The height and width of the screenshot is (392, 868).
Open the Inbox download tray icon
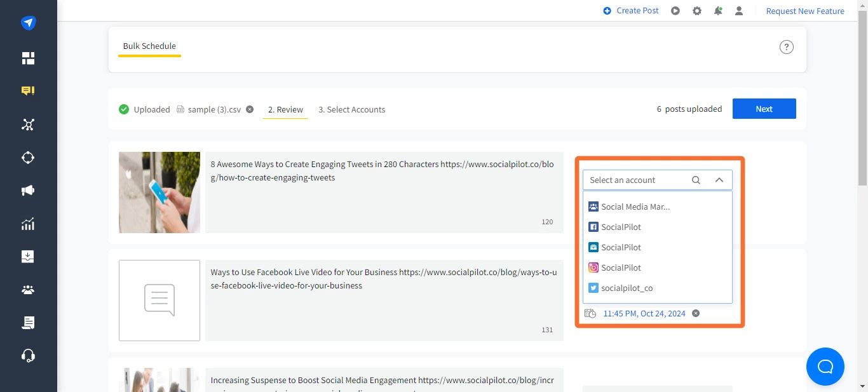tap(28, 257)
